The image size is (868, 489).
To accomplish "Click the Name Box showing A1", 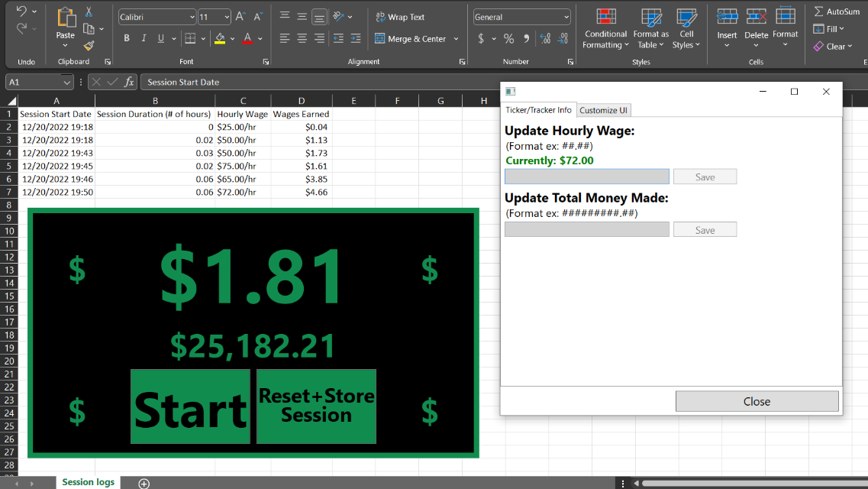I will click(39, 82).
